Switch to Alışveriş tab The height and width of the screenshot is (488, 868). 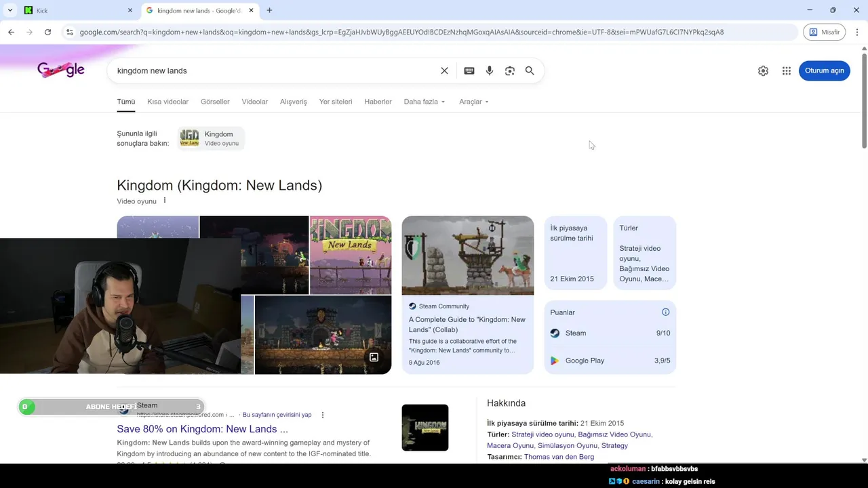294,102
